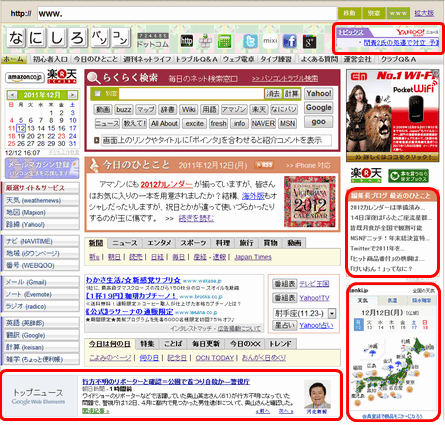The width and height of the screenshot is (445, 425).
Task: Switch to the スポーツ tab
Action: 193,243
